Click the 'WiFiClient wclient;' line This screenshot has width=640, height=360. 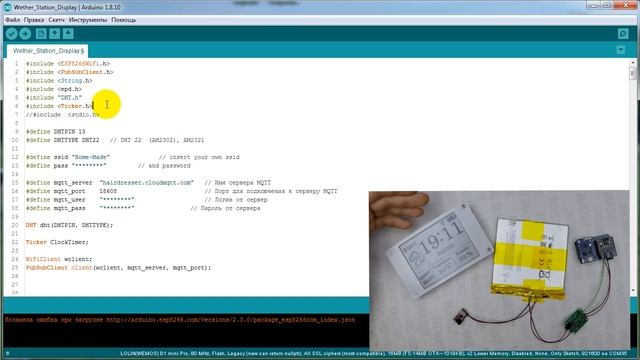[x=59, y=259]
